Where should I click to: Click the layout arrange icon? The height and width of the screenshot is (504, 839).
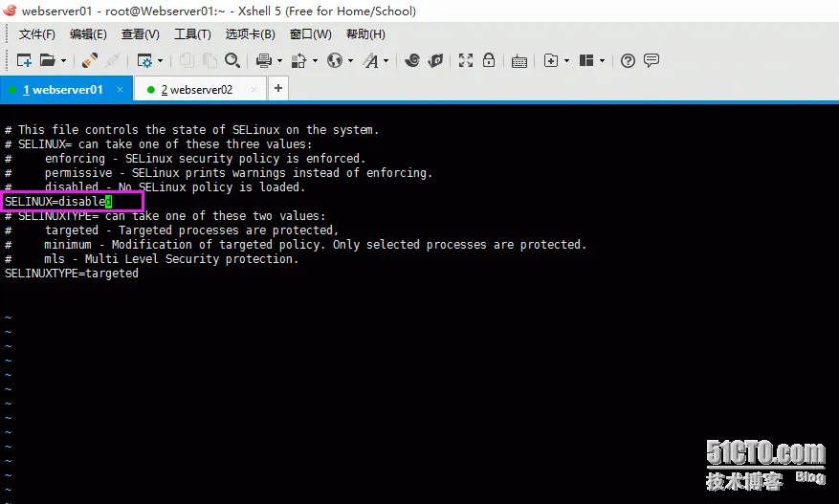[586, 60]
